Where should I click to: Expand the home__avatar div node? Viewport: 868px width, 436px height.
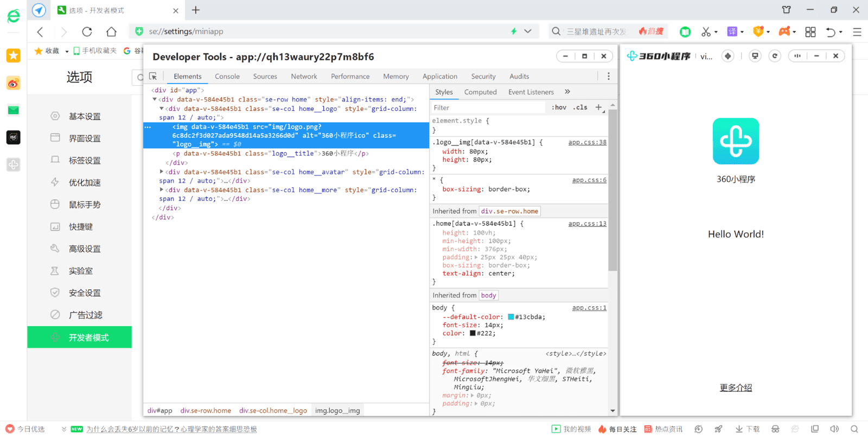162,172
